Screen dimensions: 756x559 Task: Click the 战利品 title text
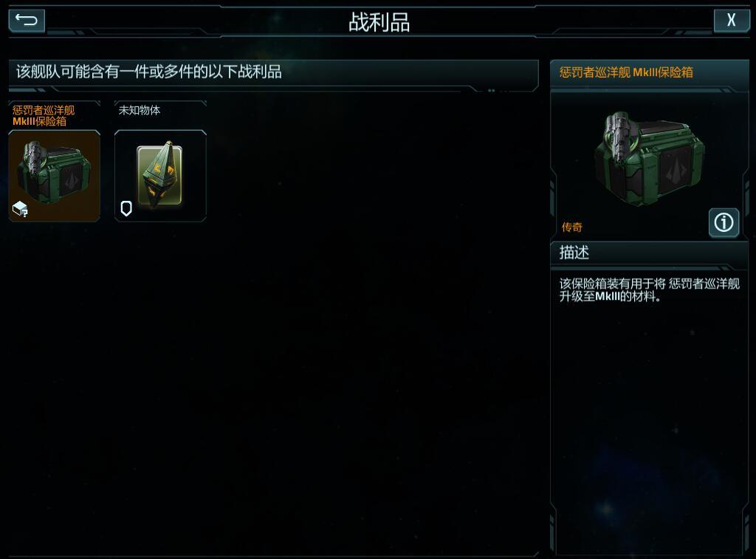[379, 22]
